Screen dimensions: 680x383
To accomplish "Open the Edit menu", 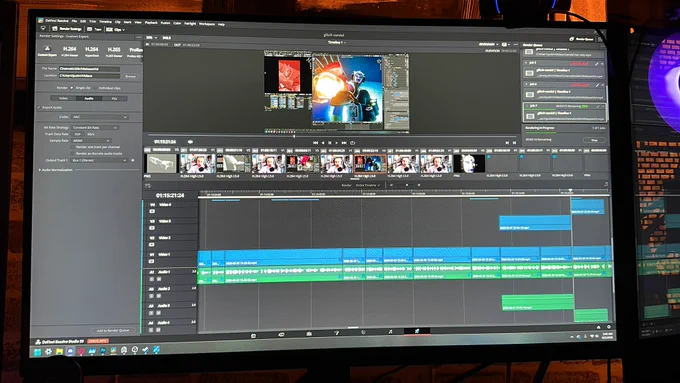I will [82, 21].
